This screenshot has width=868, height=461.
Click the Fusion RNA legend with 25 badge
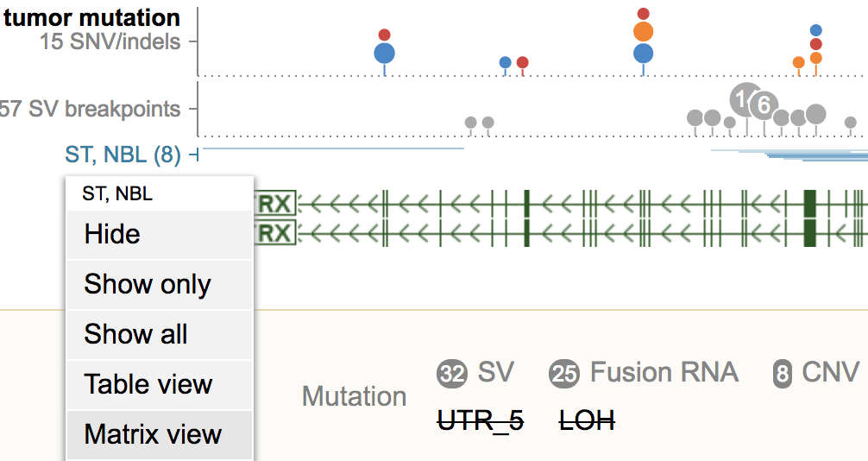pyautogui.click(x=644, y=372)
